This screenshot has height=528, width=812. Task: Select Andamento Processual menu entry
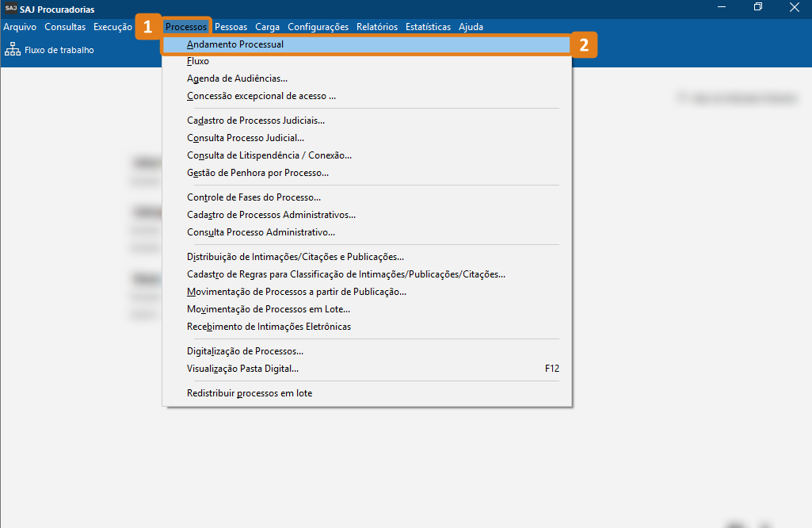[235, 44]
